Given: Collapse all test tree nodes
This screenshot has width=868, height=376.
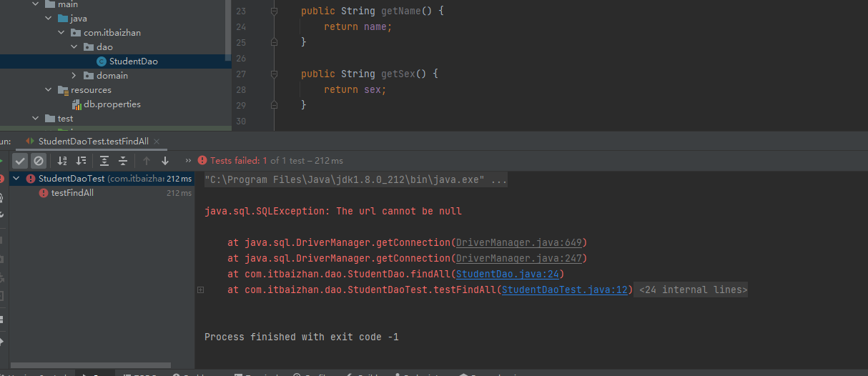Looking at the screenshot, I should pyautogui.click(x=123, y=161).
